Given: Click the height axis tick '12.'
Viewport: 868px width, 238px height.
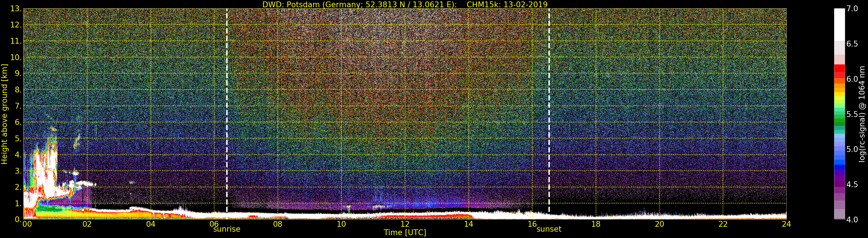Looking at the screenshot, I should (x=16, y=25).
